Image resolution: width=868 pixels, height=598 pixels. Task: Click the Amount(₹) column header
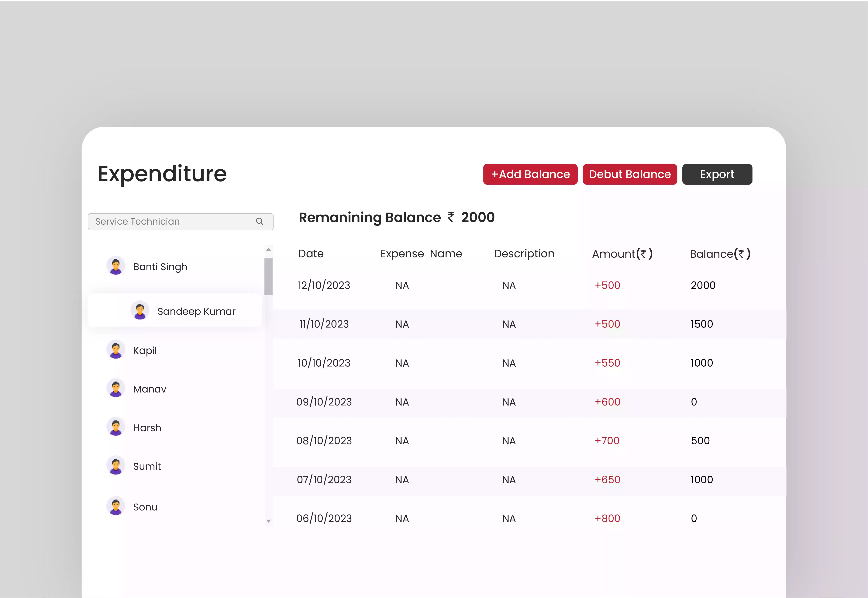622,254
